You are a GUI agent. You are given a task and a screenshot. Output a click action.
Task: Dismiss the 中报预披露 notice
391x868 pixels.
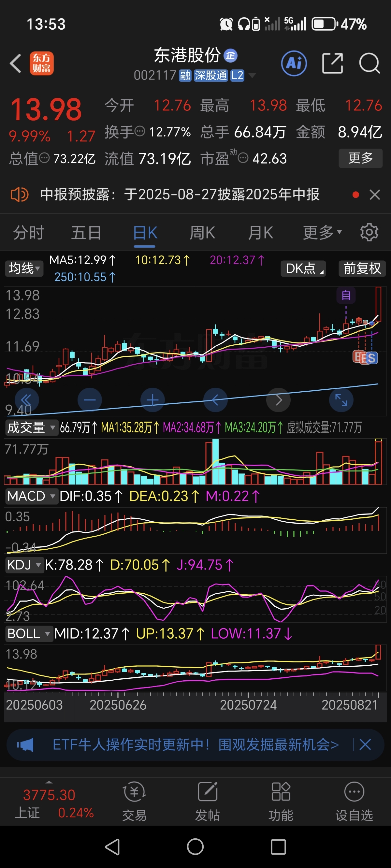tap(375, 195)
